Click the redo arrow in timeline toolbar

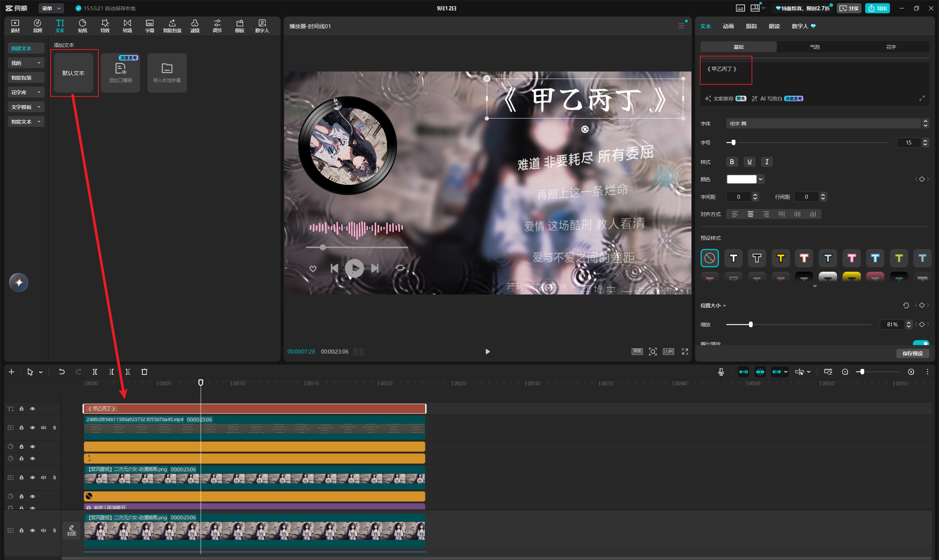78,372
